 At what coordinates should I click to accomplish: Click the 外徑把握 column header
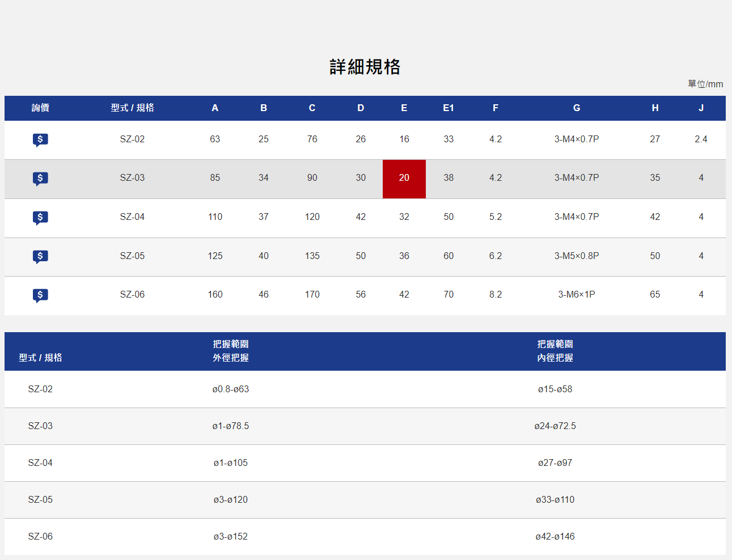point(231,351)
